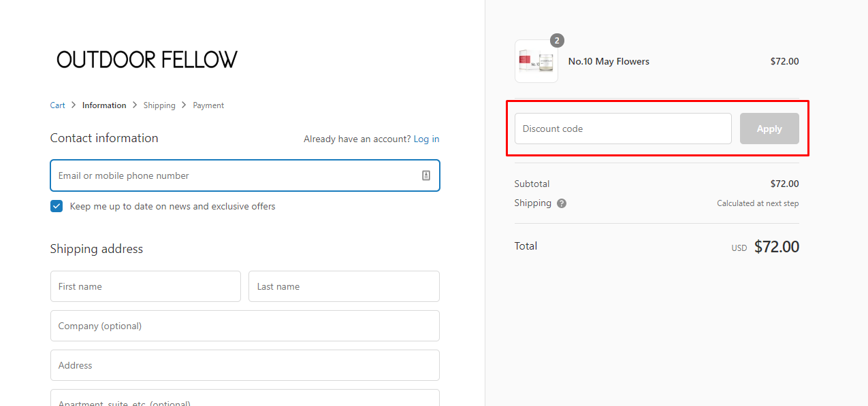The image size is (868, 406).
Task: Click the Discount code field
Action: click(623, 129)
